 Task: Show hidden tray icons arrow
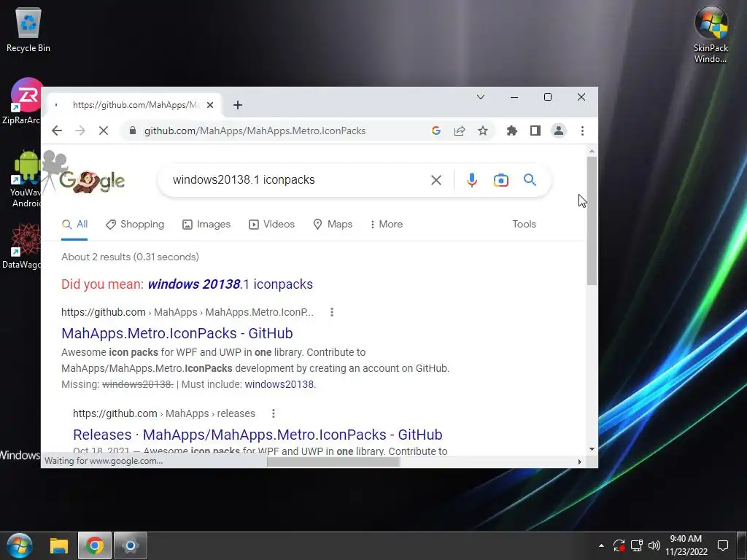[x=601, y=545]
